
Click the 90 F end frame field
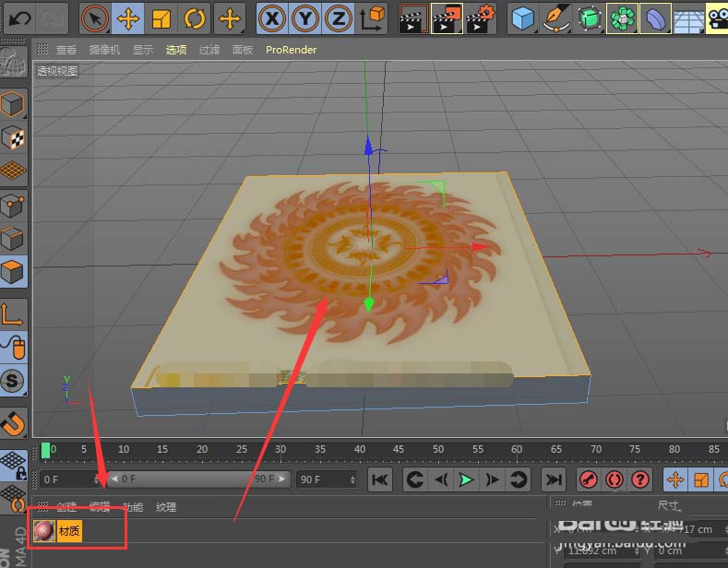tap(327, 479)
